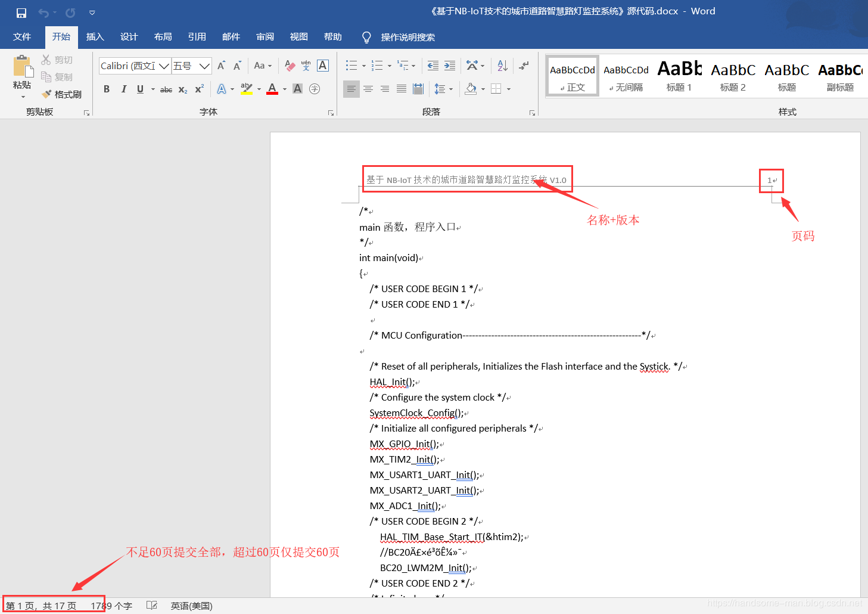Click the 1789 个字 word count
This screenshot has height=614, width=868.
coord(111,606)
